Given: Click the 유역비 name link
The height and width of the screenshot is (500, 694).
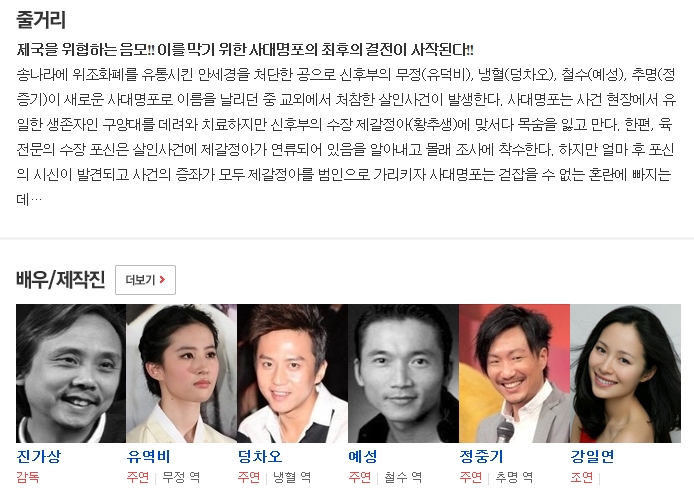Looking at the screenshot, I should click(148, 456).
